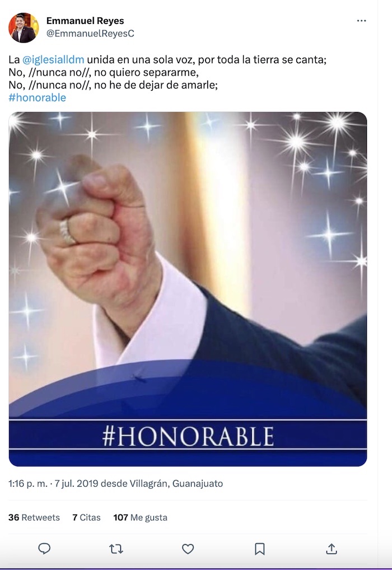Click the reply speech bubble icon
Image resolution: width=392 pixels, height=570 pixels.
coord(44,549)
